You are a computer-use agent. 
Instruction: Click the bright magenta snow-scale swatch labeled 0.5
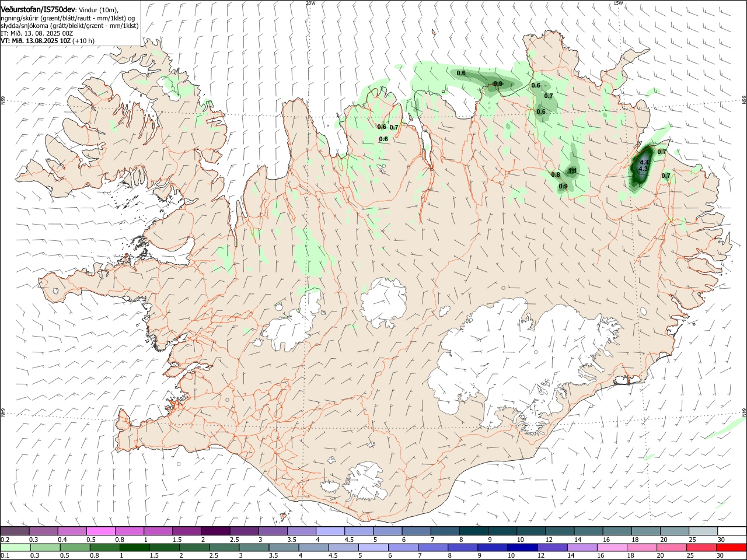pos(100,531)
